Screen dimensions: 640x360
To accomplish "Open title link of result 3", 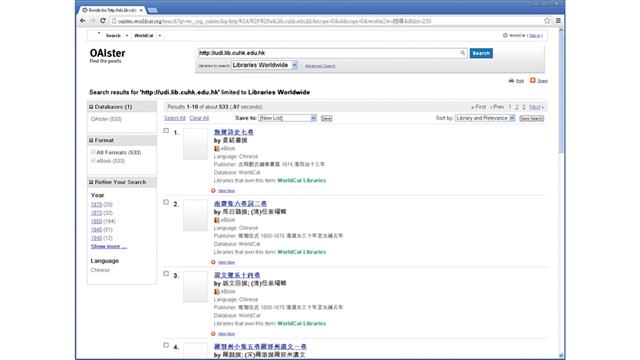I will point(237,275).
